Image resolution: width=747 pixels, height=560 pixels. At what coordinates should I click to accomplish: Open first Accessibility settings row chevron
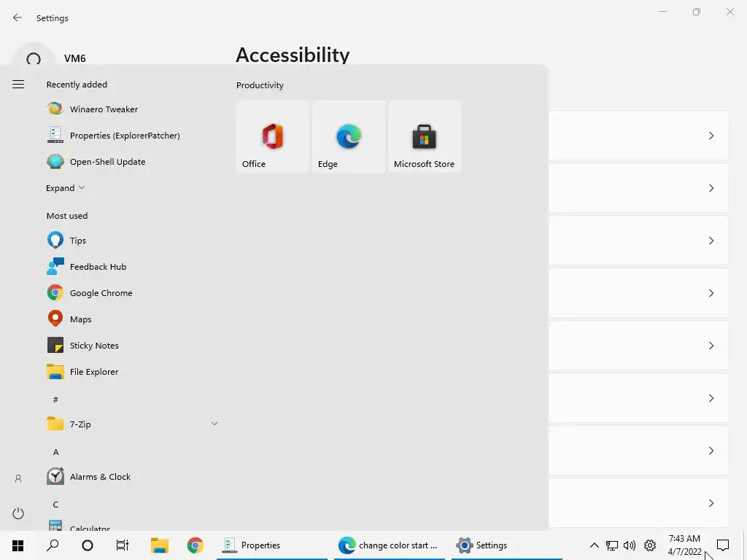[x=711, y=136]
